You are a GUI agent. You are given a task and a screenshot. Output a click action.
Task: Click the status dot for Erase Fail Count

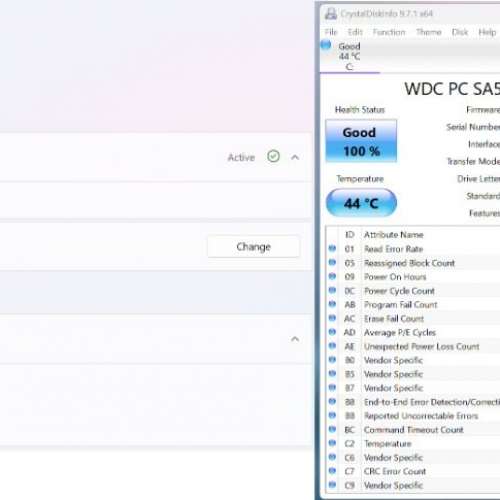point(332,318)
